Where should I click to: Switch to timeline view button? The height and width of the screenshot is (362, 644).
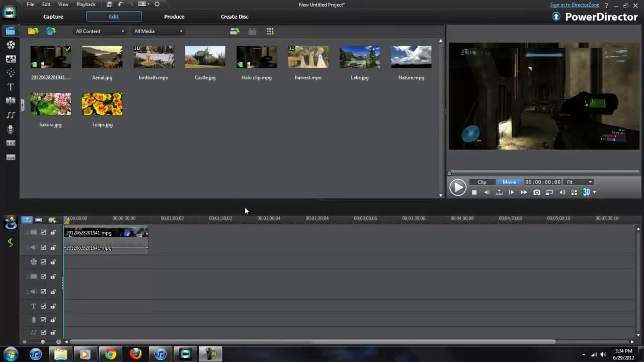coord(27,220)
